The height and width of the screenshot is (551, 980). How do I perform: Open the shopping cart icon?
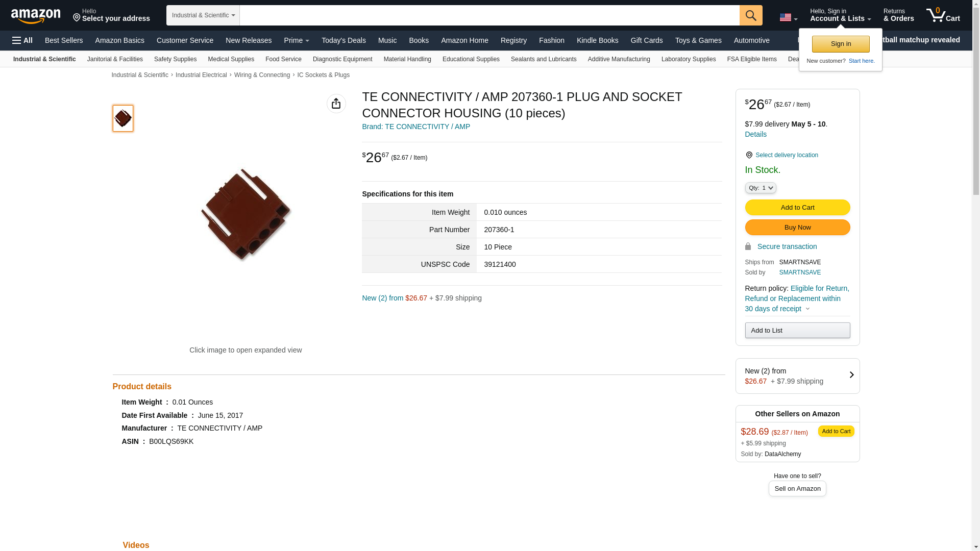(943, 15)
